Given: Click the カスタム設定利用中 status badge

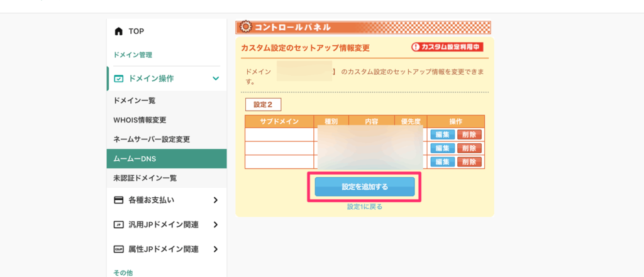Looking at the screenshot, I should click(447, 47).
